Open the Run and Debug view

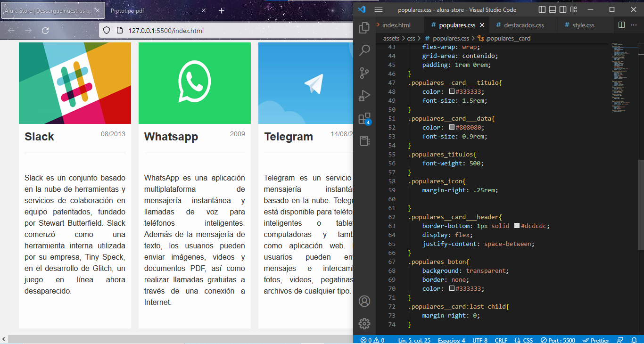[x=364, y=96]
